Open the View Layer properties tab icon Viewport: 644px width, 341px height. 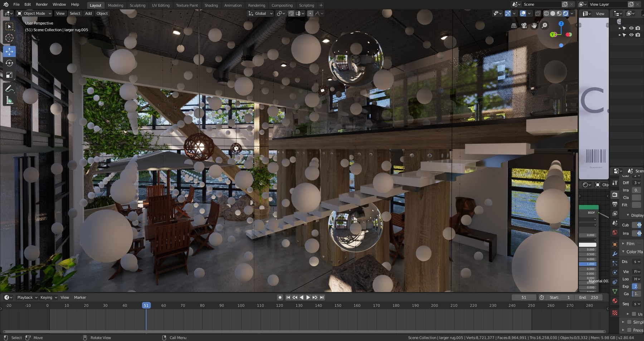615,213
